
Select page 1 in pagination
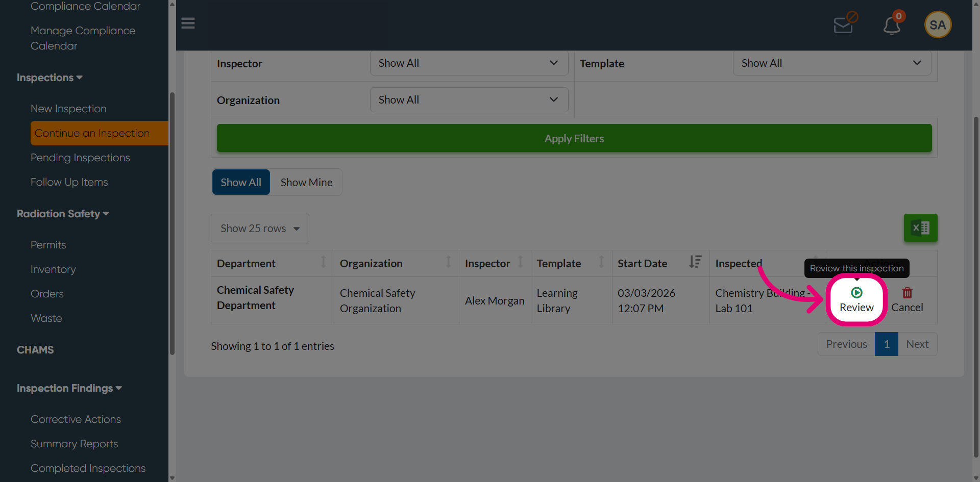[x=887, y=344]
